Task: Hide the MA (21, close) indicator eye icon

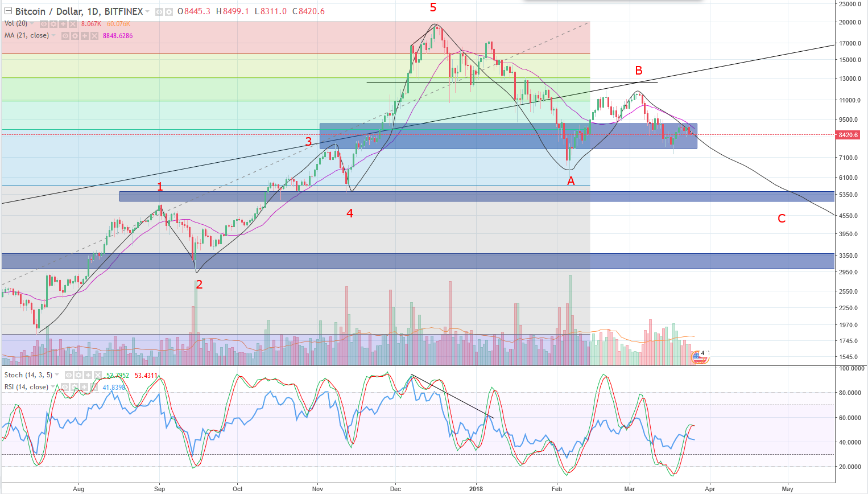Action: coord(65,36)
